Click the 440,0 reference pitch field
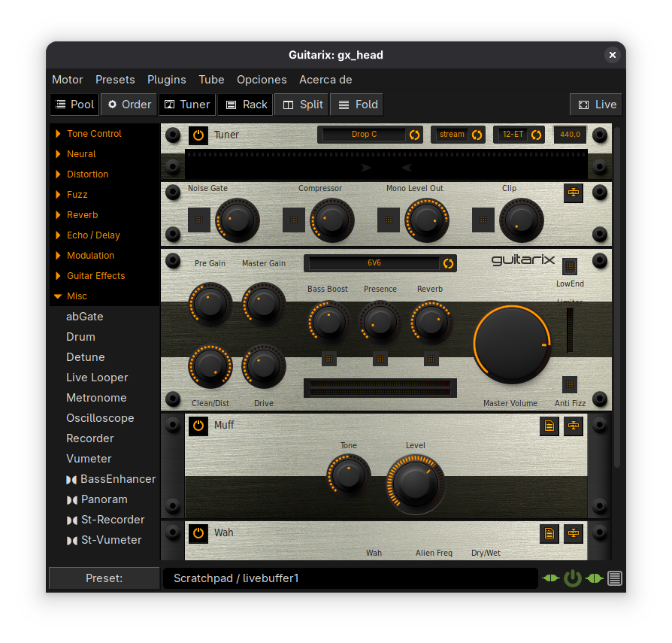This screenshot has height=643, width=672. [x=570, y=135]
